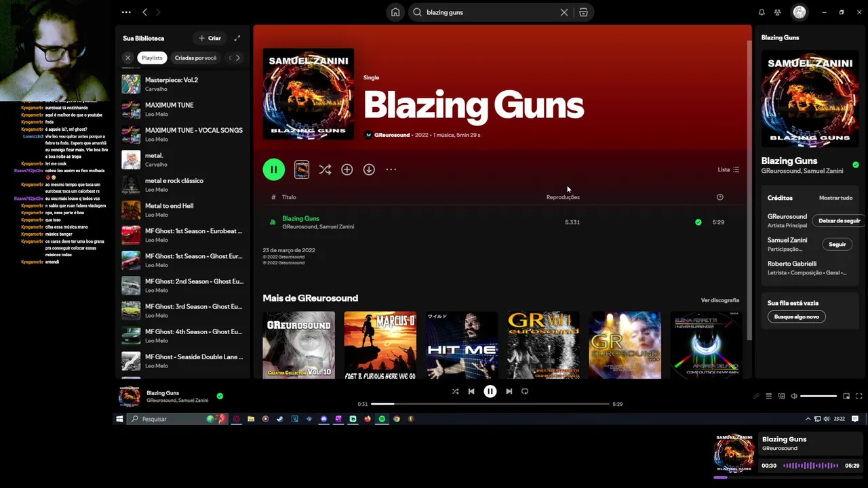Click the Criar button in Sua Biblioteca
Viewport: 868px width, 488px height.
(210, 39)
